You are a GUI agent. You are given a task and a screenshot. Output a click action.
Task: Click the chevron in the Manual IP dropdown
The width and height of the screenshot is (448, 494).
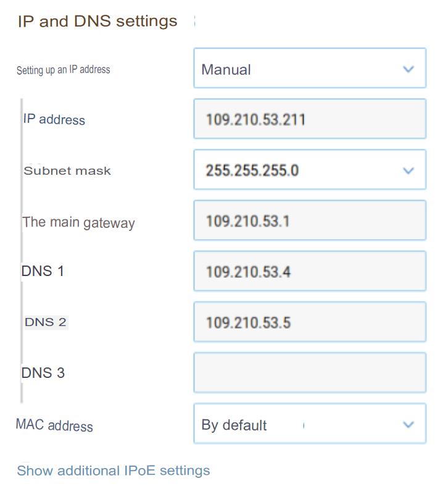click(408, 69)
